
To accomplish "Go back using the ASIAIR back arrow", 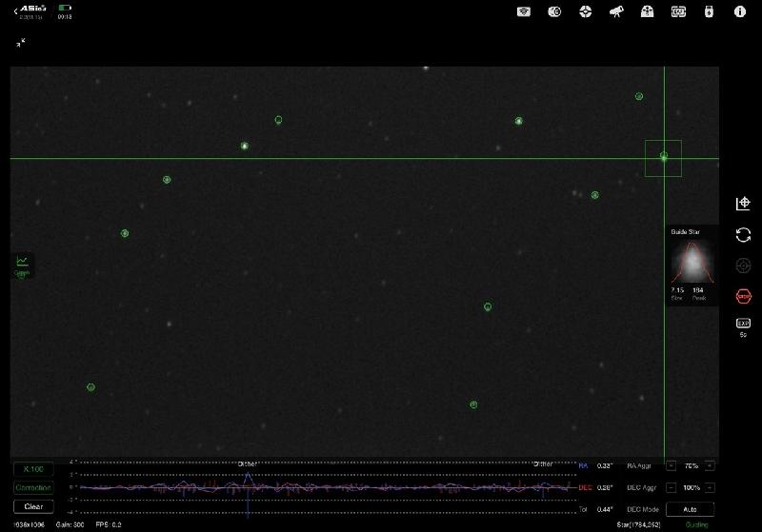I will [16, 11].
